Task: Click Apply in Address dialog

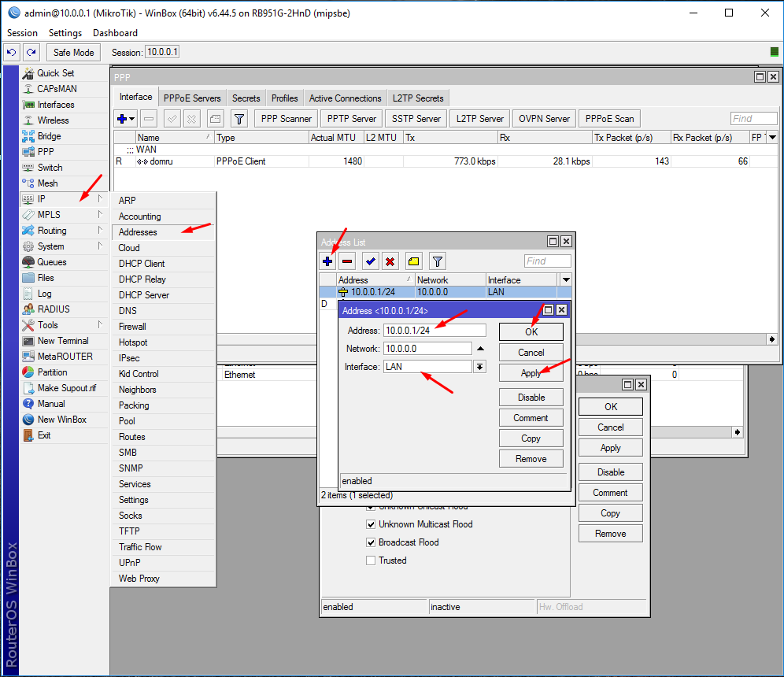Action: [531, 373]
